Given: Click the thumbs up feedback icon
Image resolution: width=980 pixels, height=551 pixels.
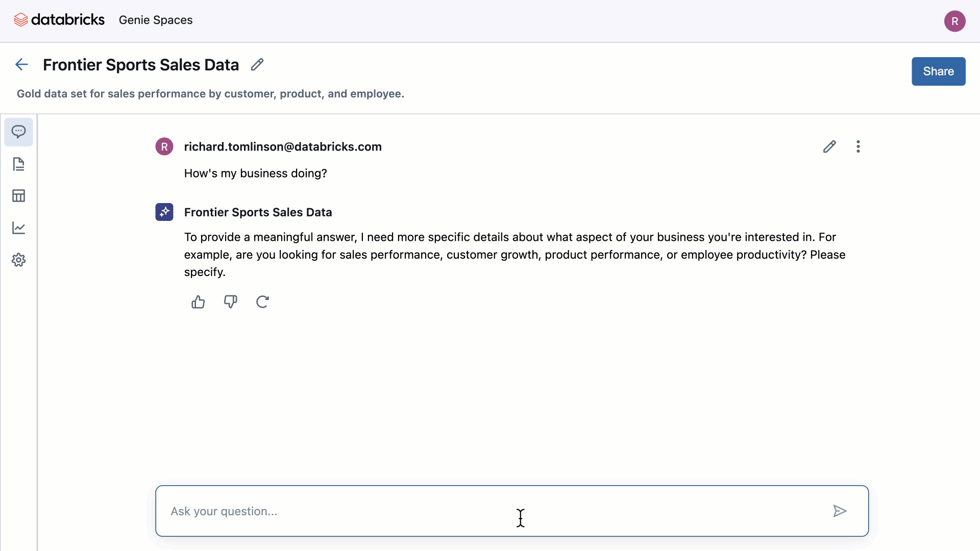Looking at the screenshot, I should (x=198, y=302).
